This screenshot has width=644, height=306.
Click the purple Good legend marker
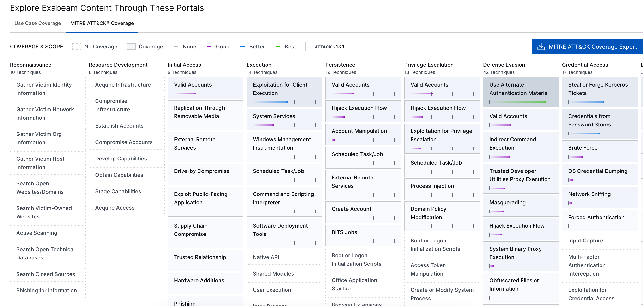point(209,47)
